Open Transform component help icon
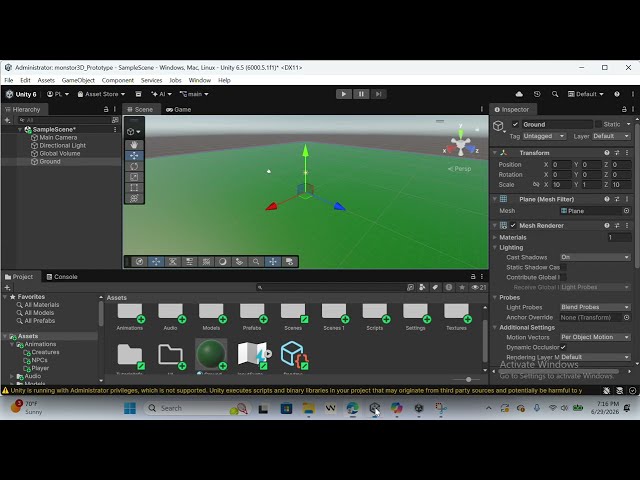 [x=607, y=153]
